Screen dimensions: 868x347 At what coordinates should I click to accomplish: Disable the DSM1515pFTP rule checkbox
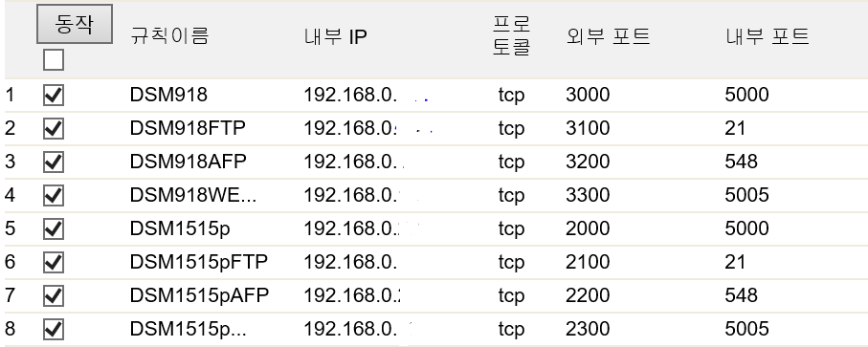pyautogui.click(x=54, y=262)
